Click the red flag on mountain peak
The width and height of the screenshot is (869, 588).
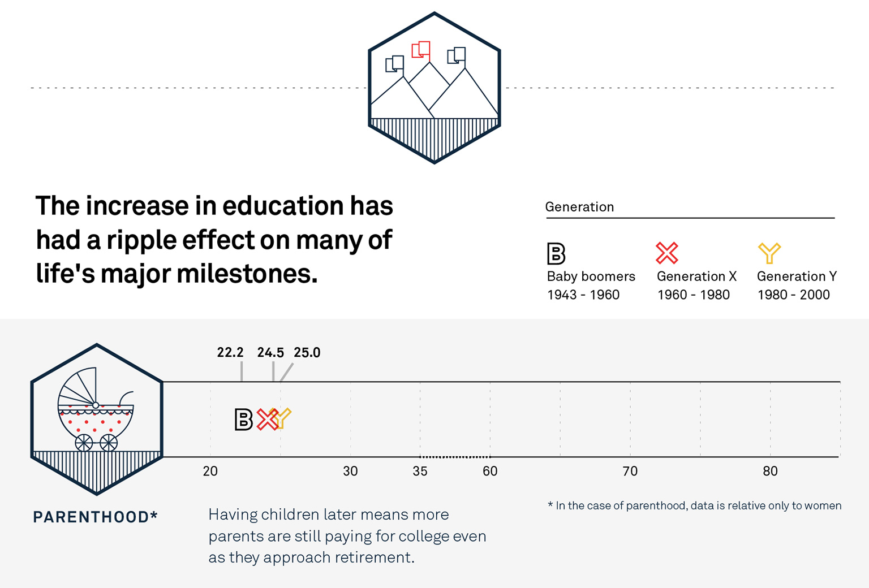[x=421, y=50]
